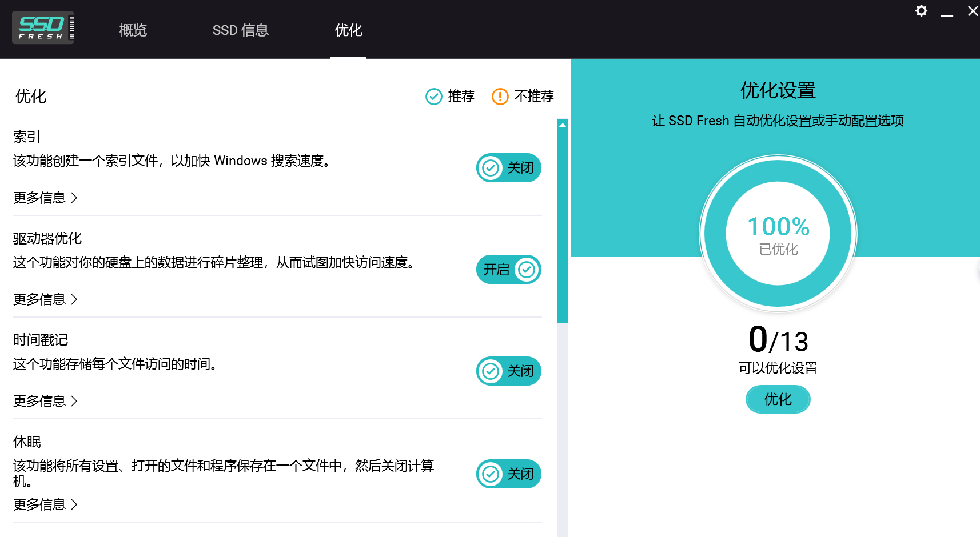980x537 pixels.
Task: Click the 100% 已优化 progress circle
Action: [778, 234]
